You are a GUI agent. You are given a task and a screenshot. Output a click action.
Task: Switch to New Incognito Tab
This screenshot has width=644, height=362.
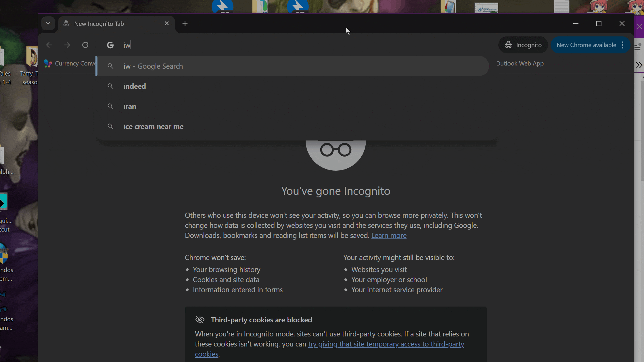(99, 24)
